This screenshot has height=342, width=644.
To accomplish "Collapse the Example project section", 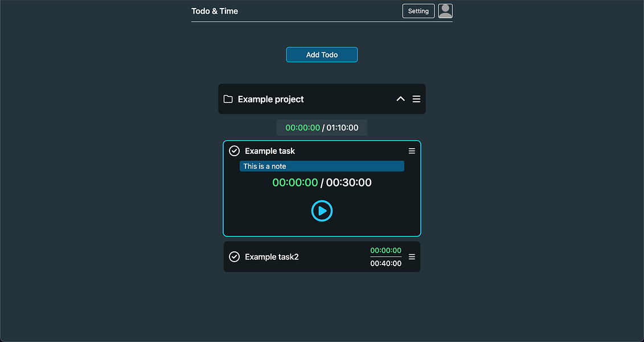I will [x=400, y=99].
